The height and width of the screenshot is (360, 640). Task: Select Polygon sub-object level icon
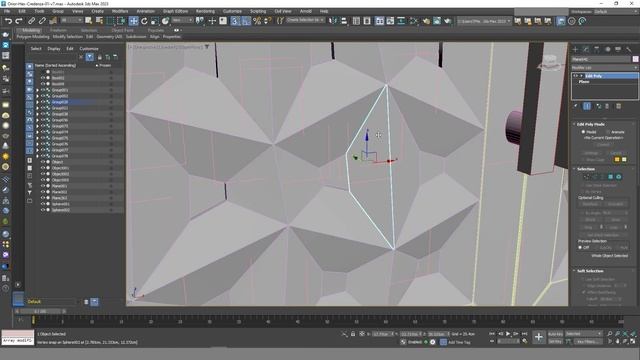coord(611,177)
